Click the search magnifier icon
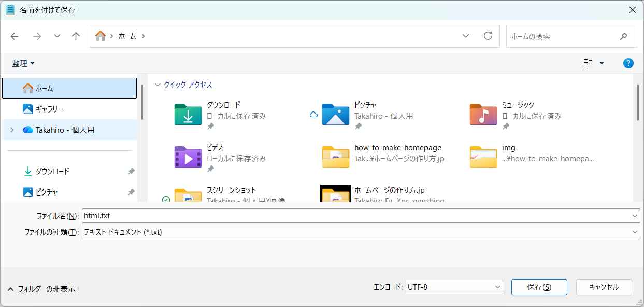Image resolution: width=644 pixels, height=307 pixels. (x=623, y=36)
